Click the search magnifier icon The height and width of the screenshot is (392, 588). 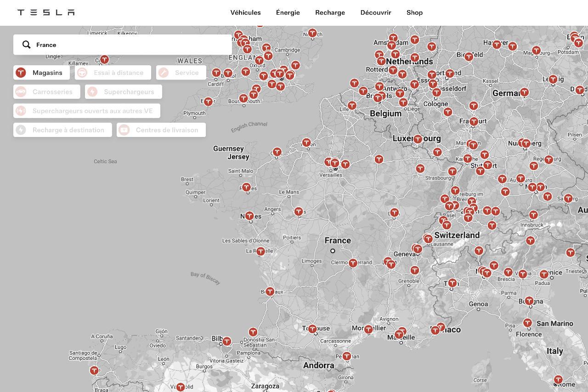tap(27, 45)
